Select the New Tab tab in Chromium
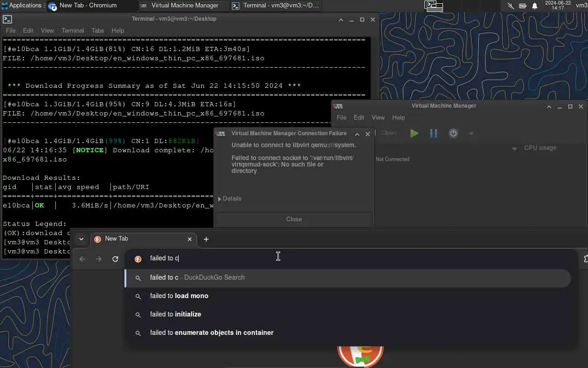The height and width of the screenshot is (368, 588). 142,239
